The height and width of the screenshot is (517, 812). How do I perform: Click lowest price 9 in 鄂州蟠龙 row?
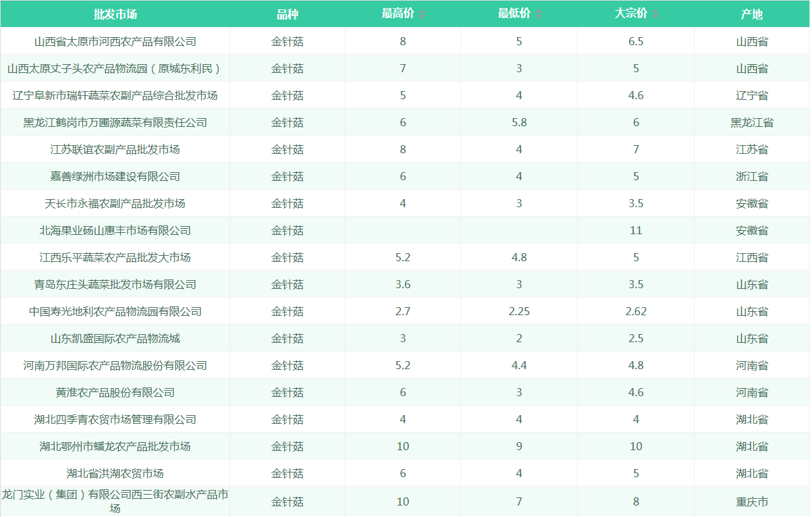tap(519, 446)
